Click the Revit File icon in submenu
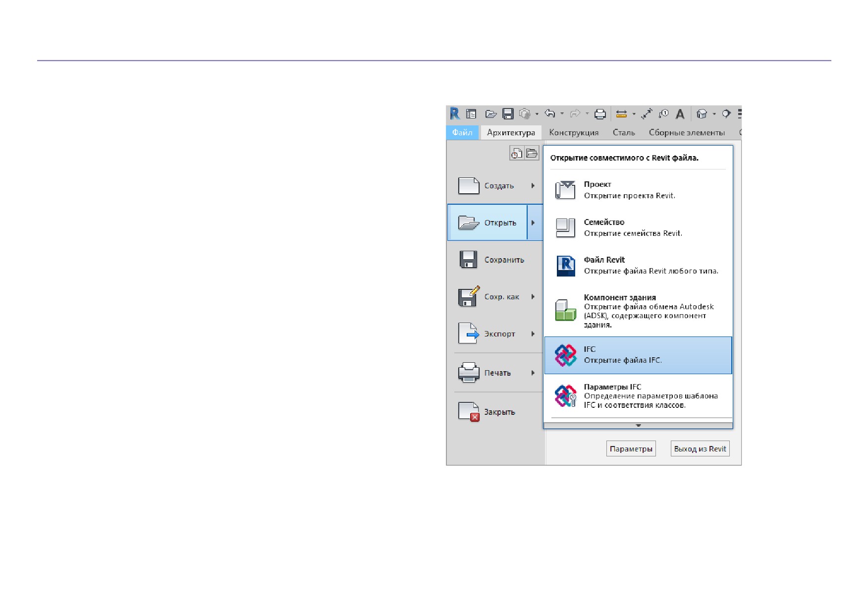This screenshot has height=614, width=868. (x=566, y=266)
